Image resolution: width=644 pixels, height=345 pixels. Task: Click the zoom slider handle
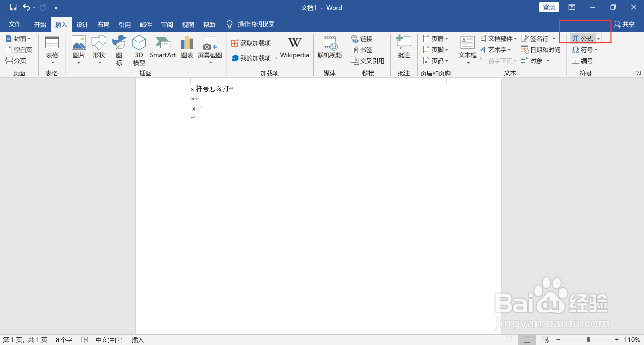[x=588, y=340]
